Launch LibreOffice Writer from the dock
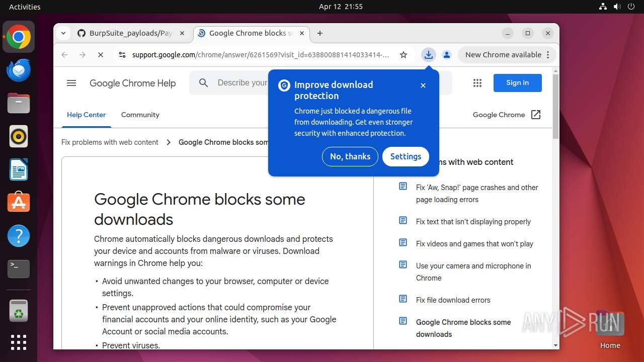The height and width of the screenshot is (362, 644). pyautogui.click(x=19, y=169)
